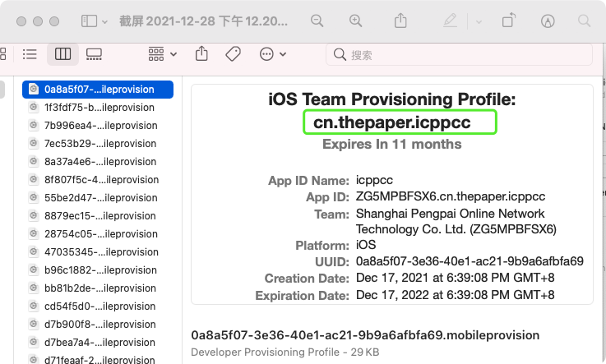This screenshot has width=606, height=364.
Task: Toggle the markup highlight pen
Action: coord(450,21)
